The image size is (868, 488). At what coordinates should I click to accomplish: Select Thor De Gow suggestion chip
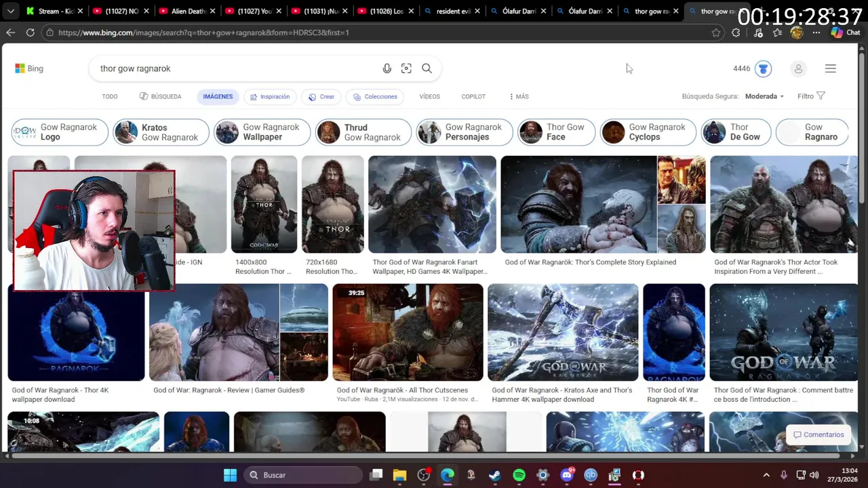(x=736, y=132)
